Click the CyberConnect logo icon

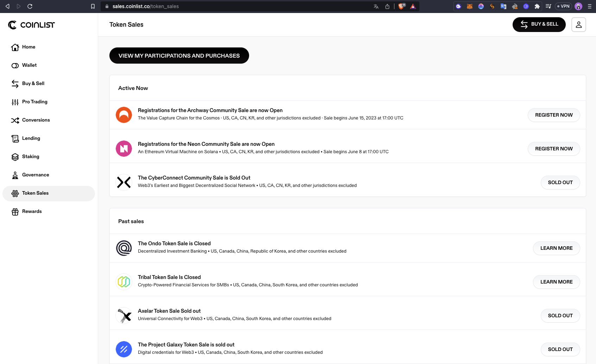pos(124,182)
